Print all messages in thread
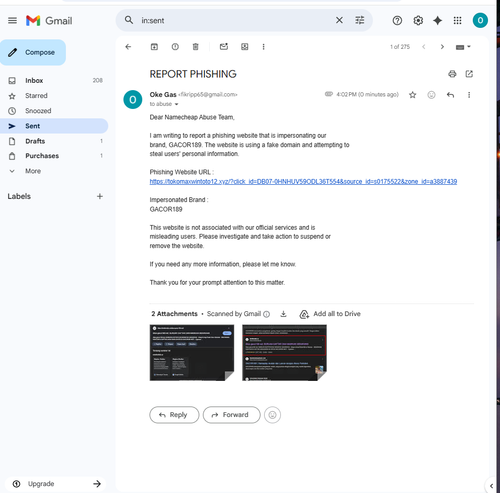This screenshot has width=500, height=493. point(452,74)
